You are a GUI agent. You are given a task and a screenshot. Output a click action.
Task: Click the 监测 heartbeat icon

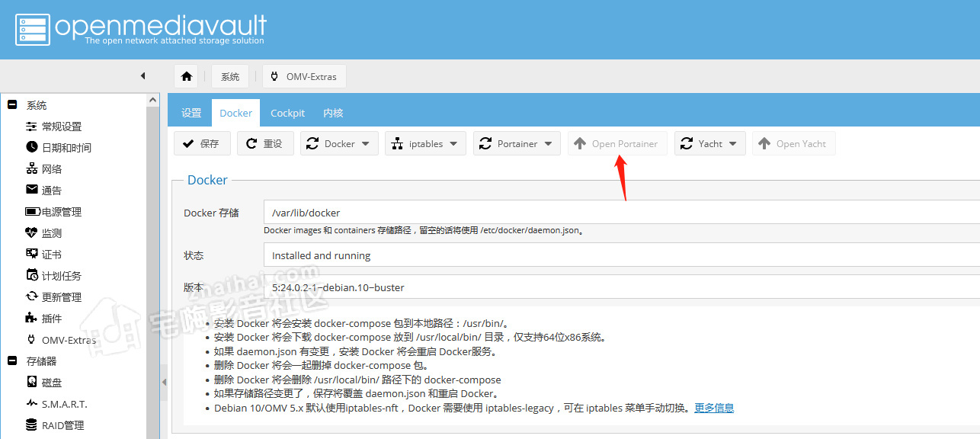click(x=31, y=232)
